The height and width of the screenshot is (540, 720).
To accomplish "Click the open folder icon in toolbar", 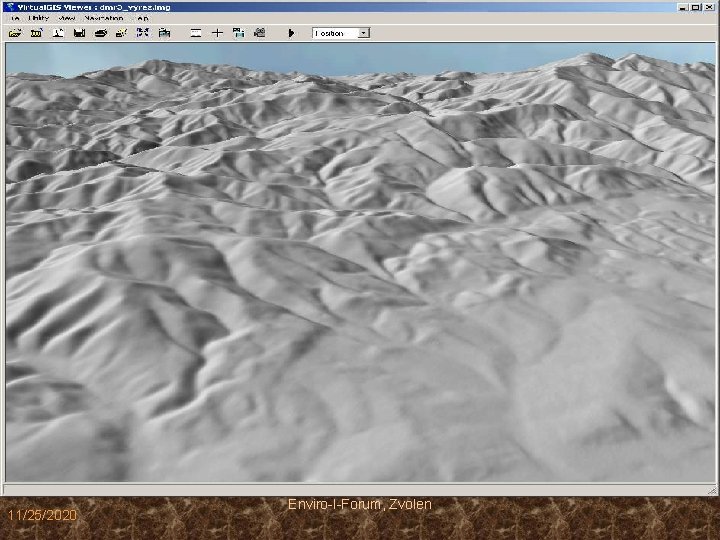I will click(15, 33).
